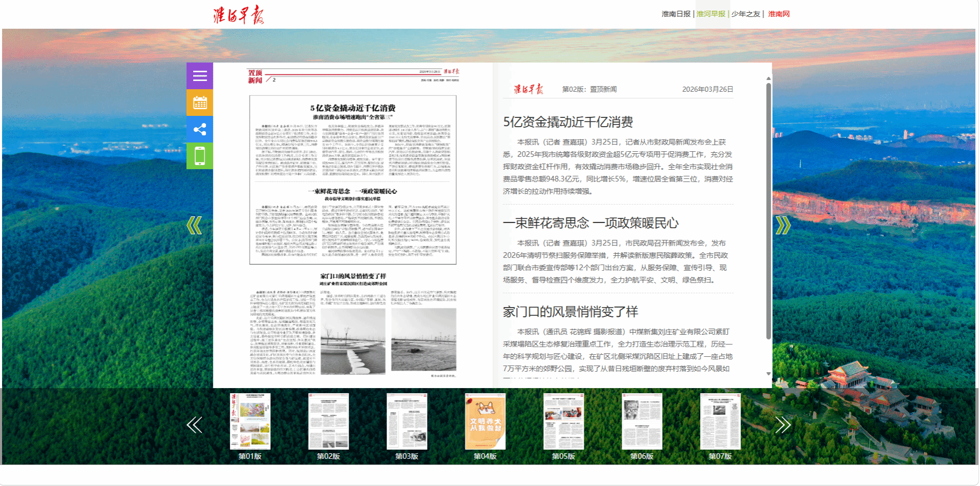Select the 第04版 page thumbnail
980x486 pixels.
(x=485, y=421)
